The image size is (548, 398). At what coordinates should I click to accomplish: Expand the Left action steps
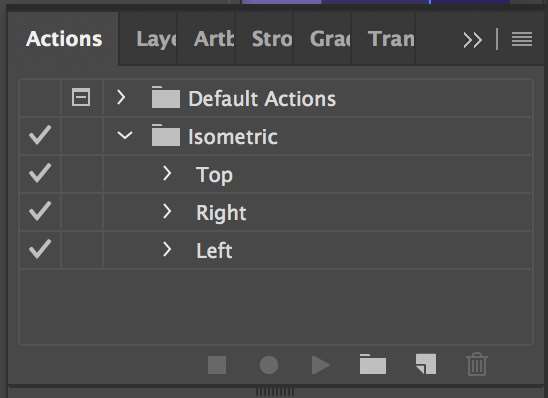point(167,249)
